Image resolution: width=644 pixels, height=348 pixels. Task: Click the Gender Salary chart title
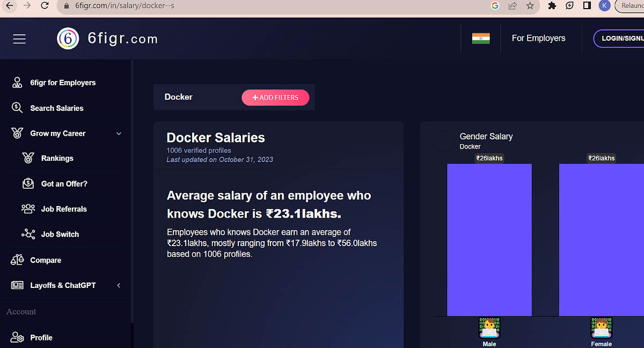[x=486, y=136]
